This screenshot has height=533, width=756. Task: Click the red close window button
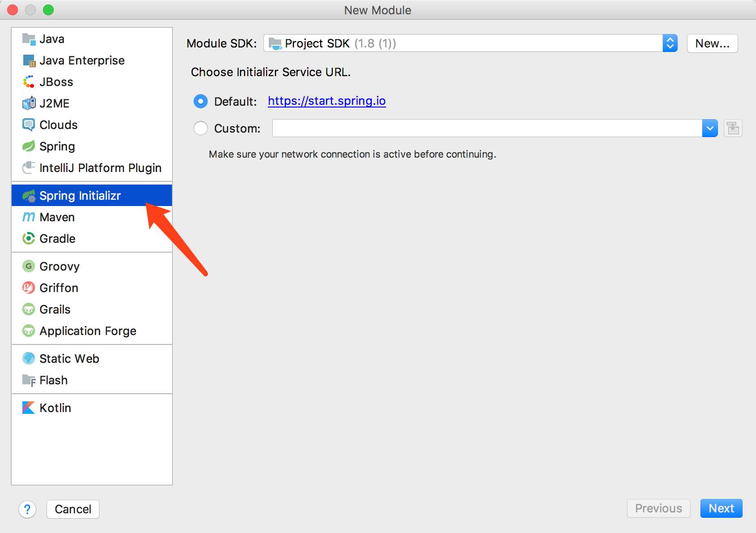[13, 10]
